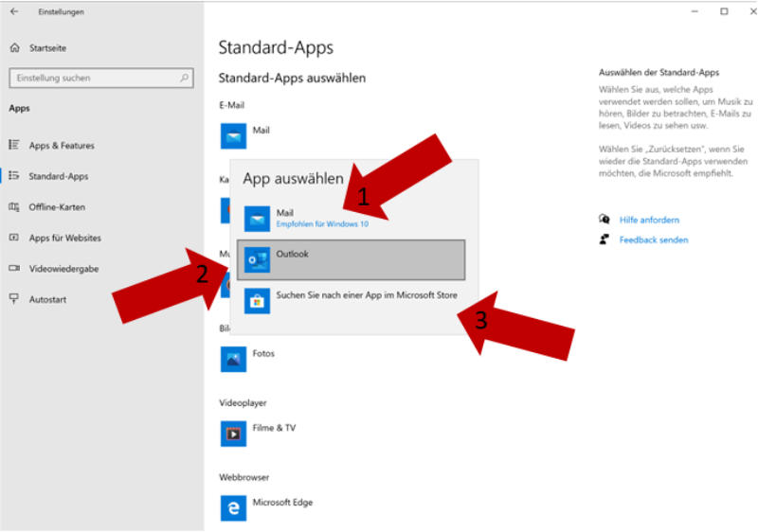Focus the Einstellung suchen search box
The height and width of the screenshot is (532, 758).
coord(101,78)
